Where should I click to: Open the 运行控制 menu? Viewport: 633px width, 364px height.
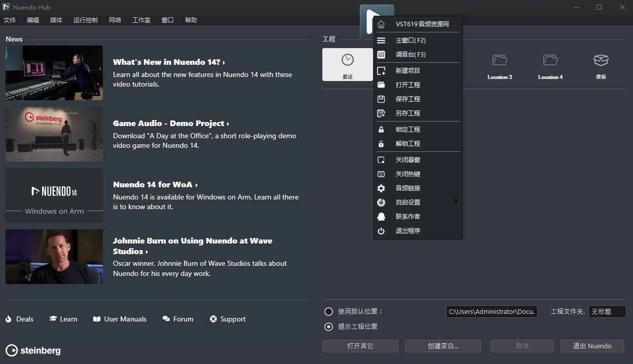85,20
